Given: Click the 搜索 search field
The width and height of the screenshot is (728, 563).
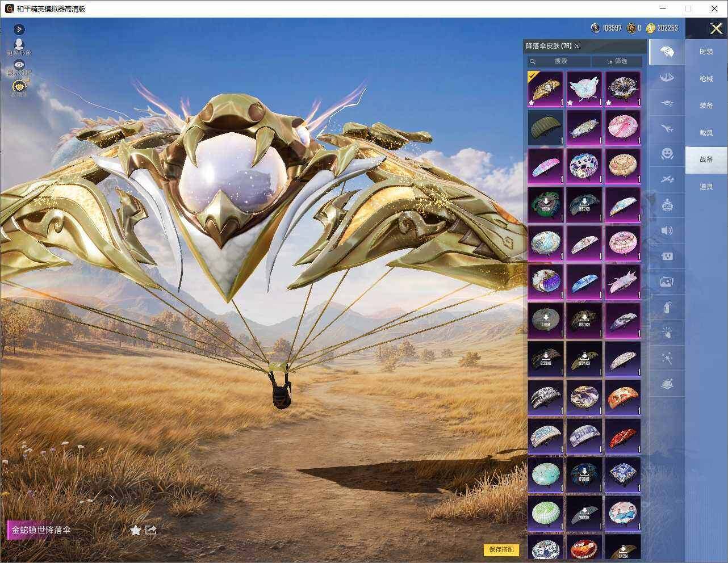Looking at the screenshot, I should point(559,61).
